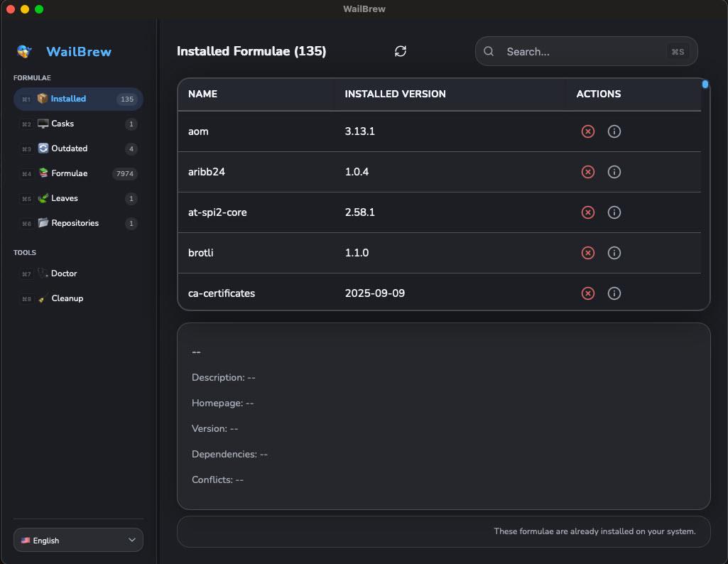
Task: Sort by the NAME column header
Action: (x=202, y=94)
